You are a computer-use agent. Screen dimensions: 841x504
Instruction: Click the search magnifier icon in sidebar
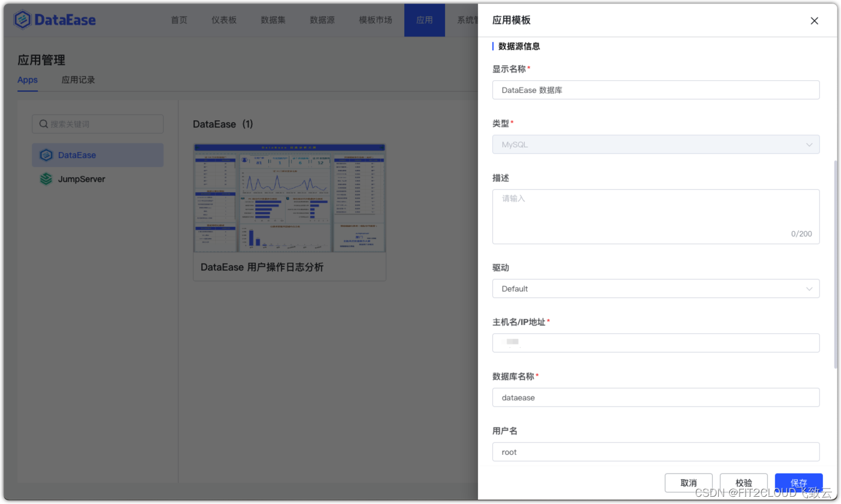click(43, 124)
